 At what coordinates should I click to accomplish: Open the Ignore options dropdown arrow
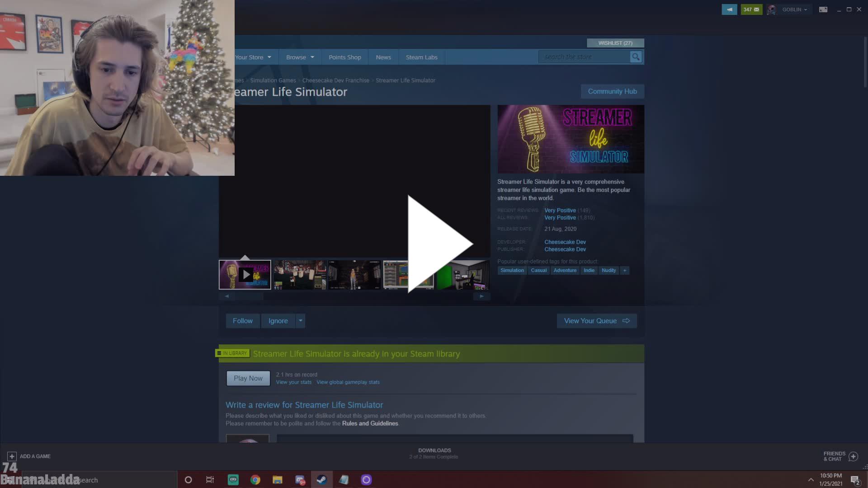point(301,321)
